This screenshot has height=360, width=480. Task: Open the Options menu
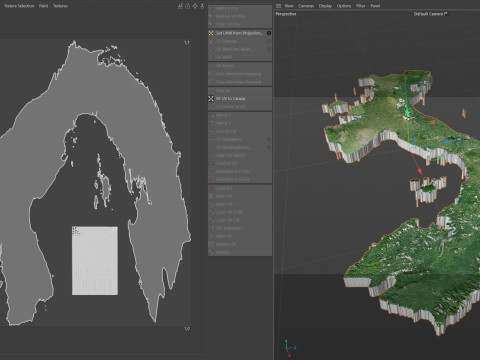click(x=344, y=6)
